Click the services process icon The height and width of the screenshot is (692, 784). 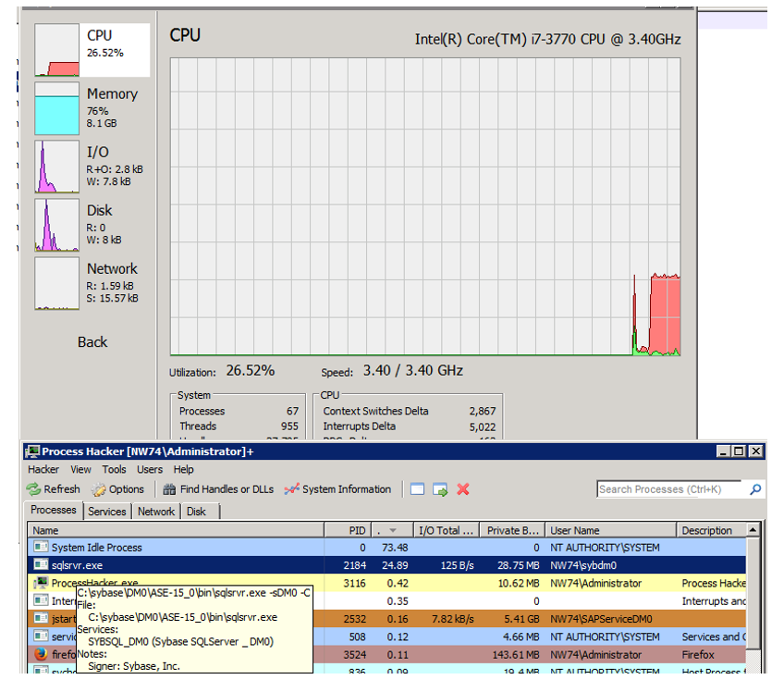tap(41, 636)
